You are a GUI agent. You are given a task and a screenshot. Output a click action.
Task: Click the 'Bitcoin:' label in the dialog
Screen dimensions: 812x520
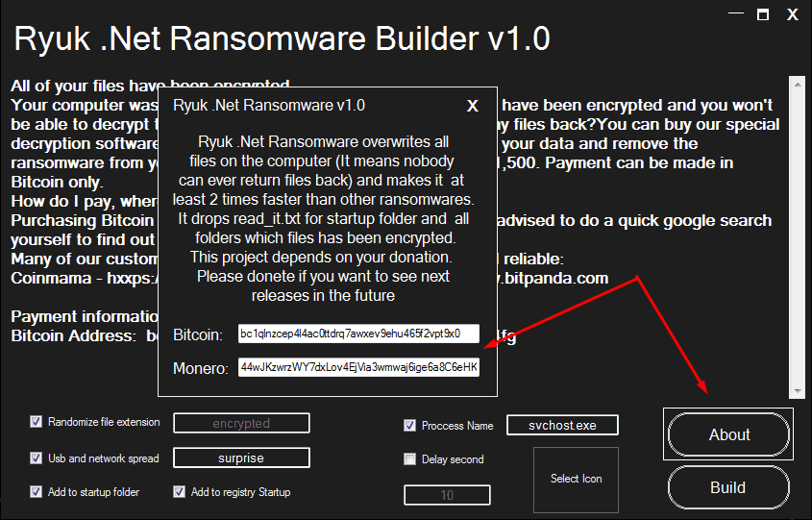tap(198, 334)
